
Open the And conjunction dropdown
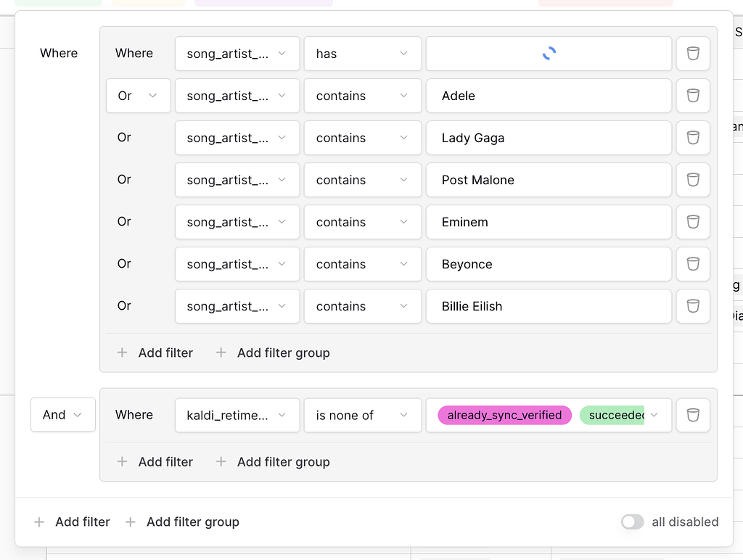point(62,414)
